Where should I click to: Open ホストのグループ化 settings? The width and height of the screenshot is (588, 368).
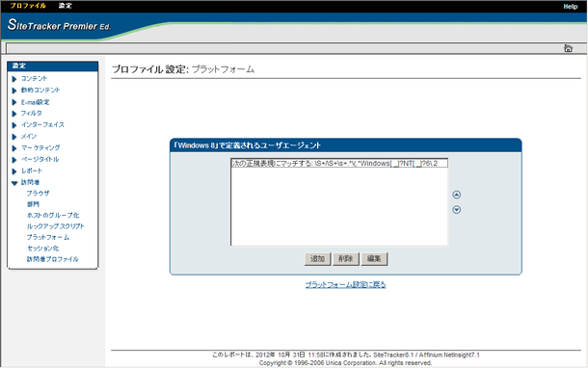click(x=53, y=215)
